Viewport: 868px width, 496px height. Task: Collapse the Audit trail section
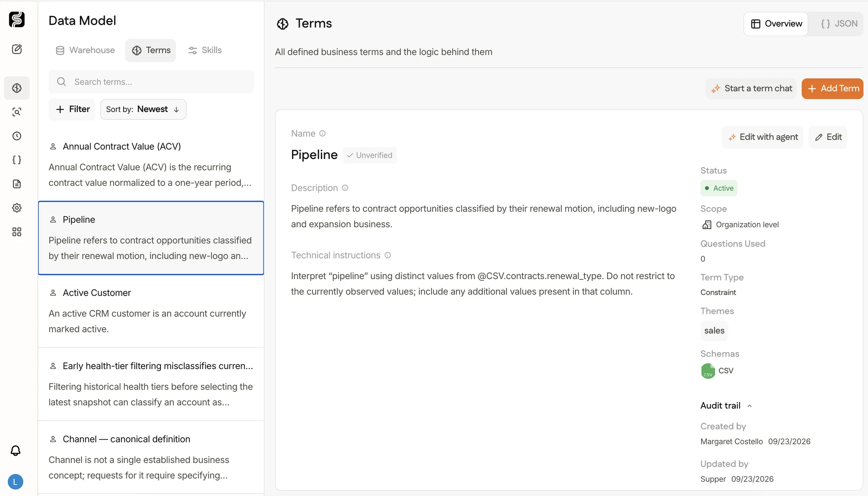726,406
